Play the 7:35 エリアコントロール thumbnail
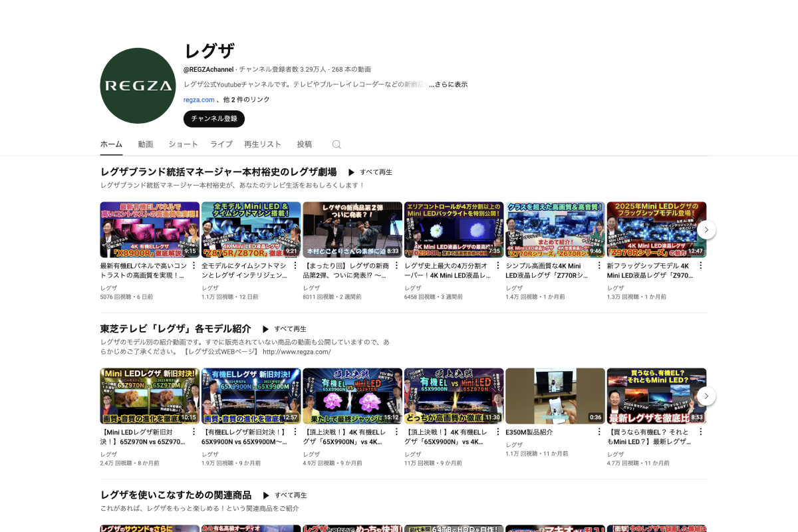The width and height of the screenshot is (798, 532). click(x=454, y=230)
